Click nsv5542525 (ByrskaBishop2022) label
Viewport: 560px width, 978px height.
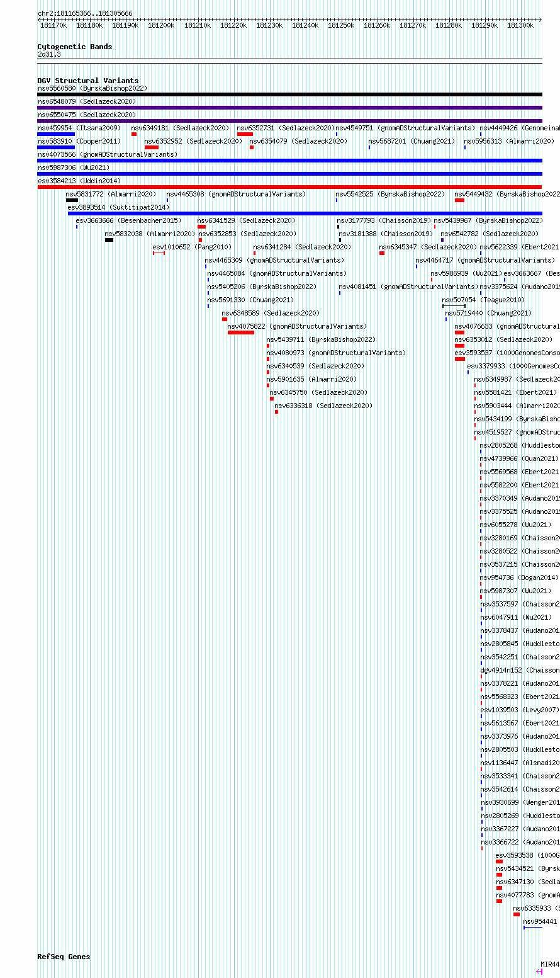[x=391, y=195]
